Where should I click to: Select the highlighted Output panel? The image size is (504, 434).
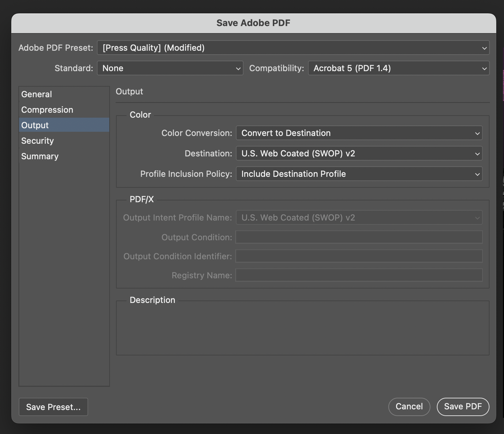pyautogui.click(x=35, y=125)
